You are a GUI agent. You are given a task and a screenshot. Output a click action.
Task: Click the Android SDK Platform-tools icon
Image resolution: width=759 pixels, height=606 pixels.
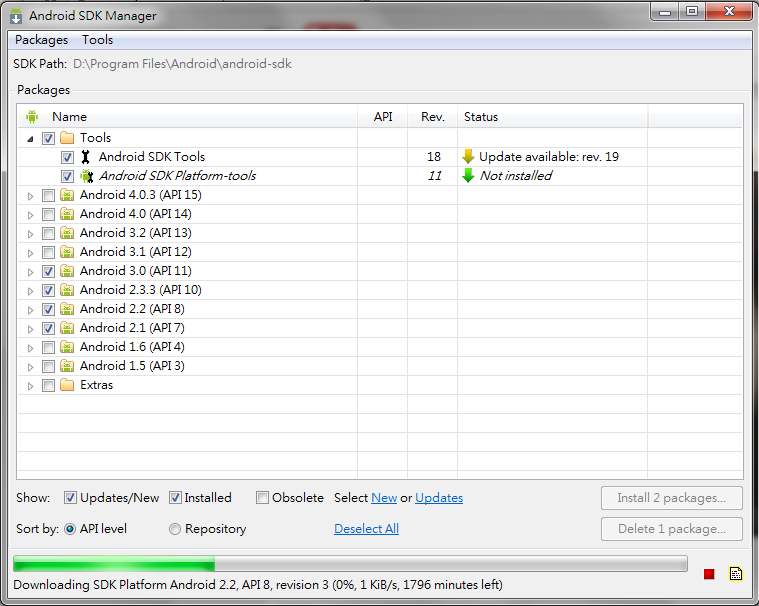pos(86,176)
